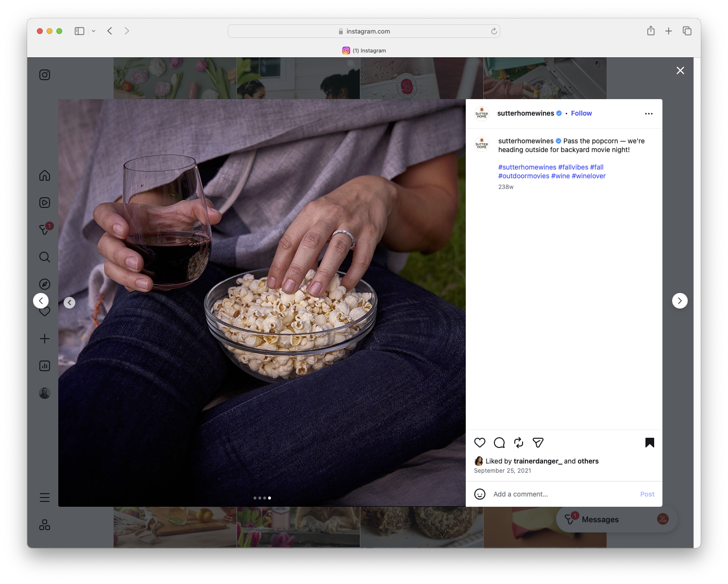Open the Instagram home feed
Image resolution: width=728 pixels, height=584 pixels.
coord(44,175)
